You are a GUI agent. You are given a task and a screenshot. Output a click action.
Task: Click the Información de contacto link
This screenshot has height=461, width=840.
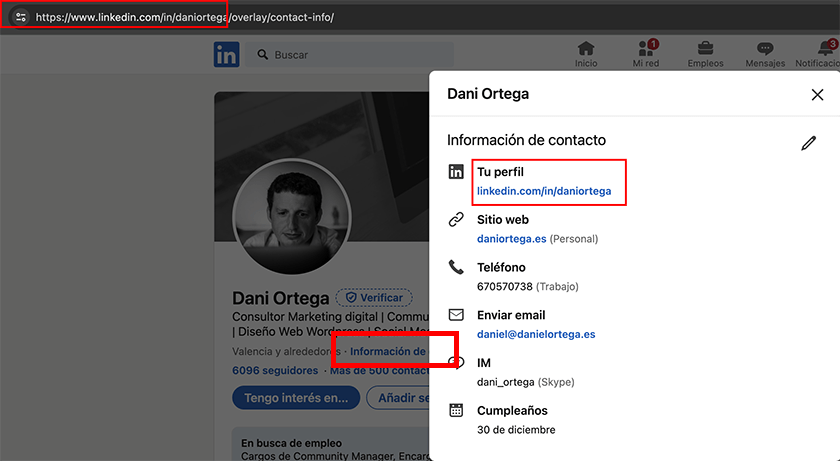pos(388,352)
